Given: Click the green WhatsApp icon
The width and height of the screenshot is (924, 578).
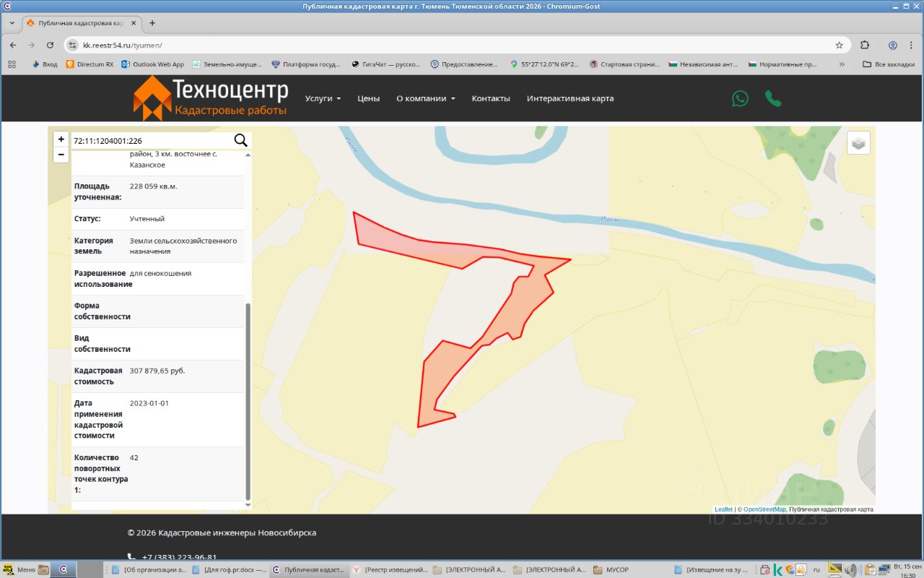Looking at the screenshot, I should pos(740,98).
